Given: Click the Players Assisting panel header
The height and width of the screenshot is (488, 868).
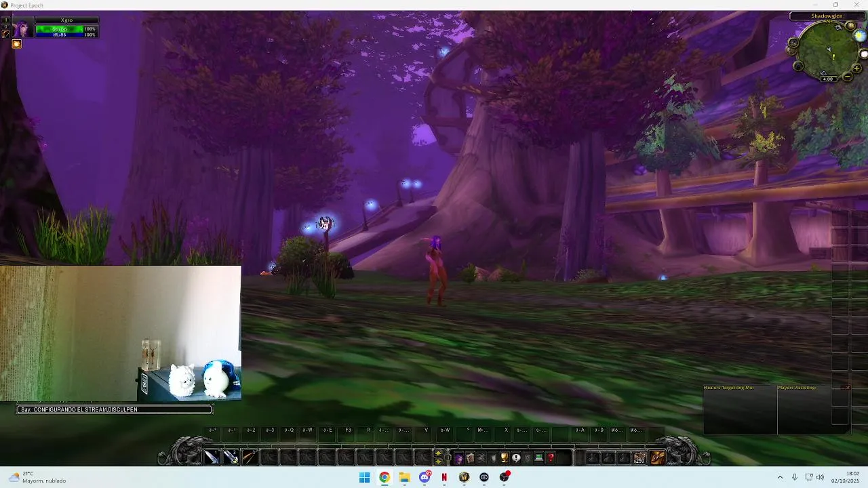Looking at the screenshot, I should (x=797, y=388).
